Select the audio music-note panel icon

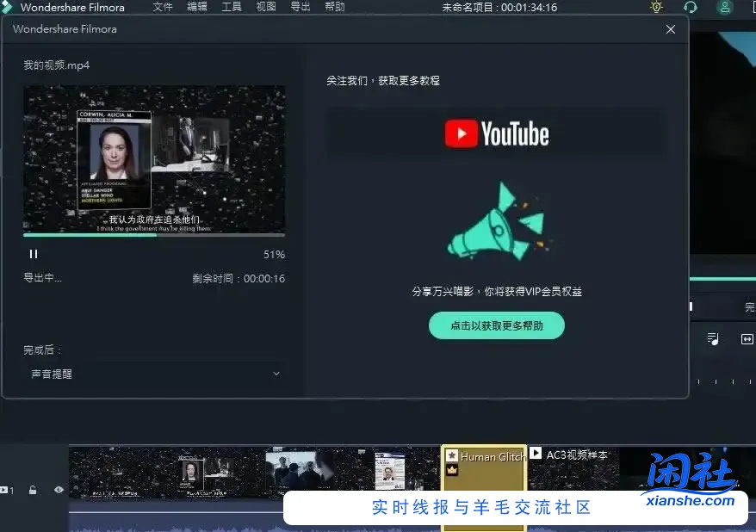713,338
